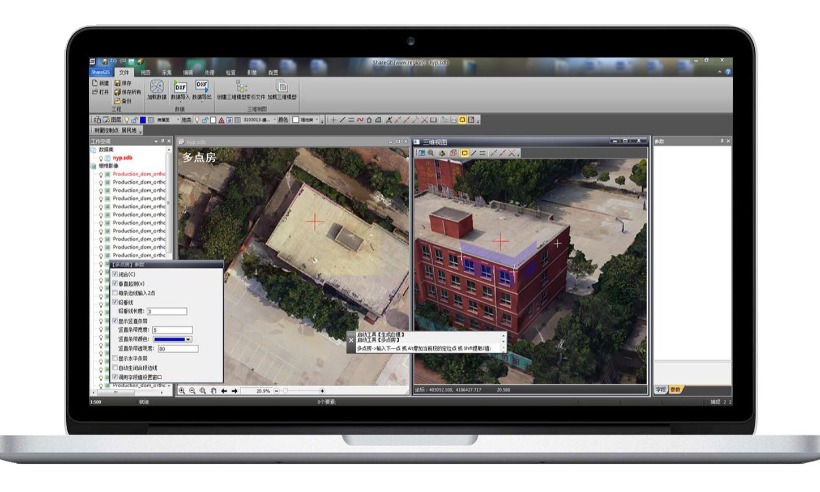Click the 辅助线长度 input field
Image resolution: width=820 pixels, height=492 pixels.
click(167, 311)
